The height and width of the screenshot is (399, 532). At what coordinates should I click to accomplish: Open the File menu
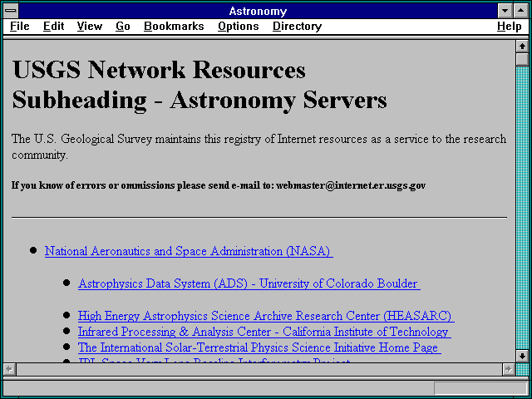[x=20, y=26]
